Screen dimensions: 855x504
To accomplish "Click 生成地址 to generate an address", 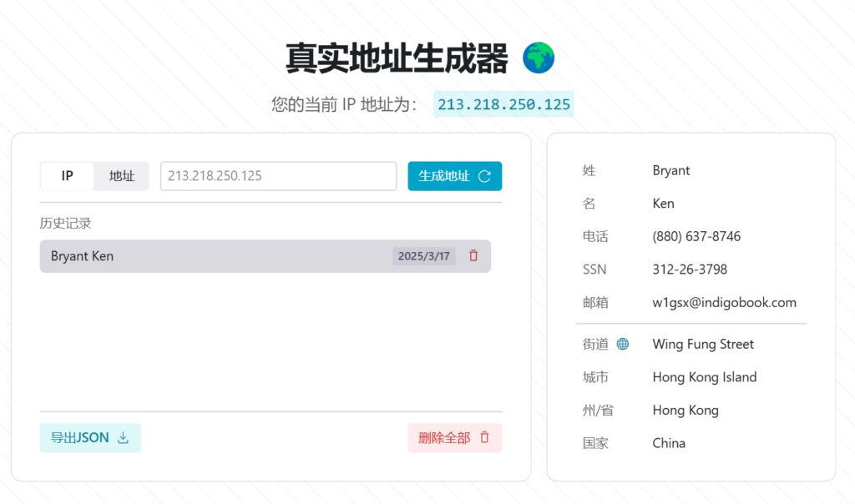I will 454,176.
